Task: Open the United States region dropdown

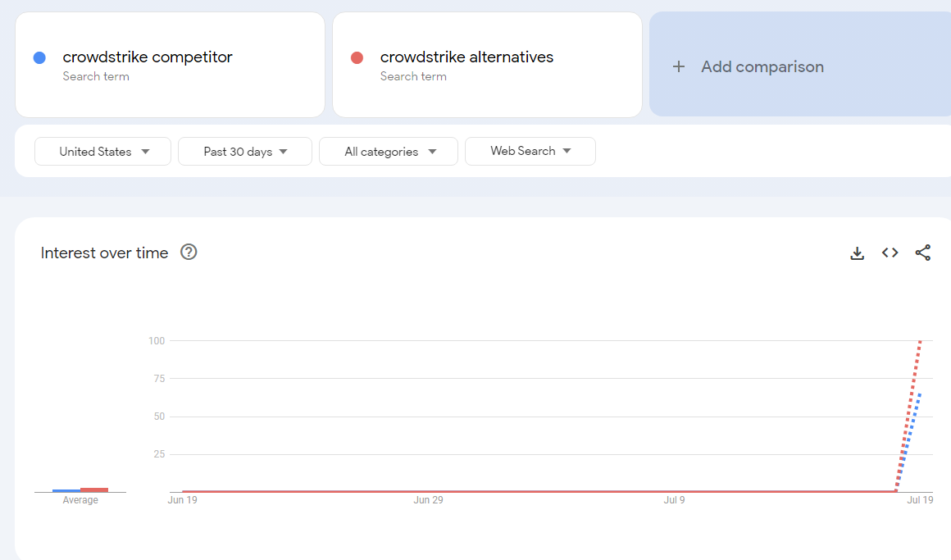Action: tap(103, 152)
